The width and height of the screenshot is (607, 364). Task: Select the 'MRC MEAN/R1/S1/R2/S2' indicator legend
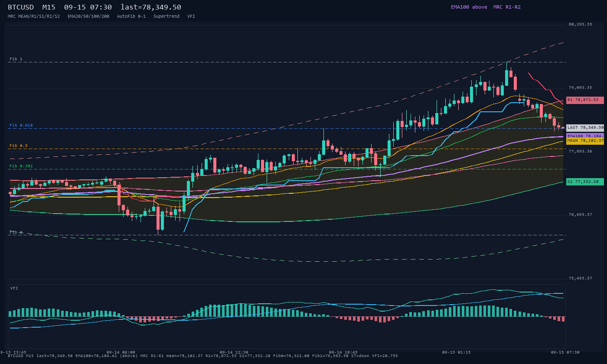click(x=34, y=16)
